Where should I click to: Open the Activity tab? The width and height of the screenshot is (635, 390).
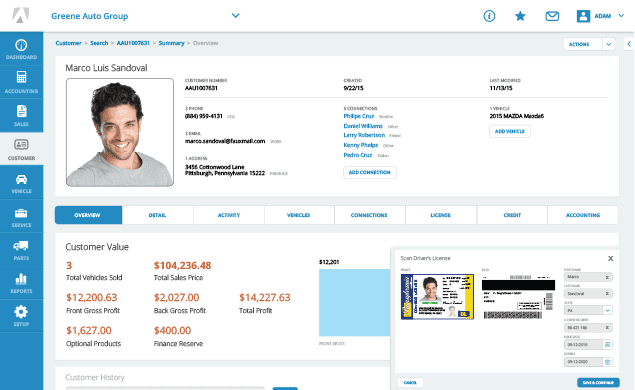229,215
